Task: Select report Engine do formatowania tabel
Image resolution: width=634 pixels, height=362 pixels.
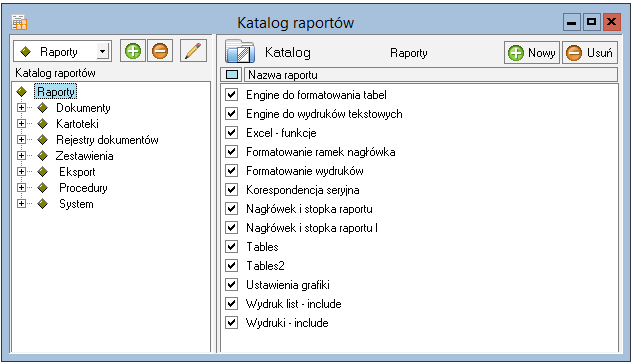Action: coord(317,95)
